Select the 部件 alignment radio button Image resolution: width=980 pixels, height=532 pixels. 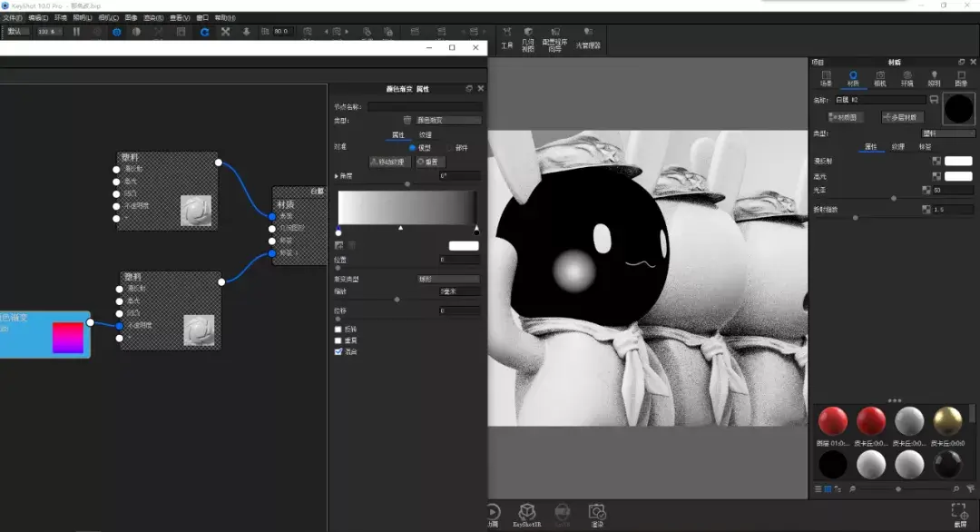pyautogui.click(x=449, y=148)
